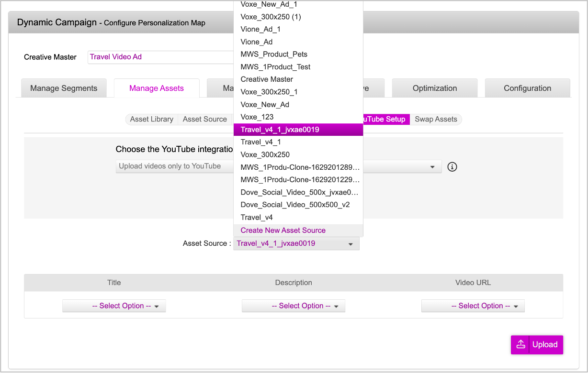The image size is (588, 373).
Task: Open the Optimization tab
Action: 435,88
